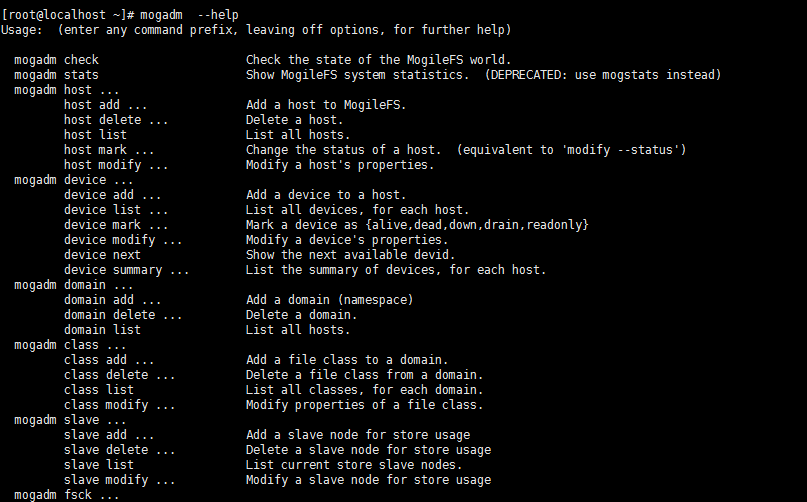The width and height of the screenshot is (807, 502).
Task: Click the 'host delete ...' line
Action: [116, 120]
